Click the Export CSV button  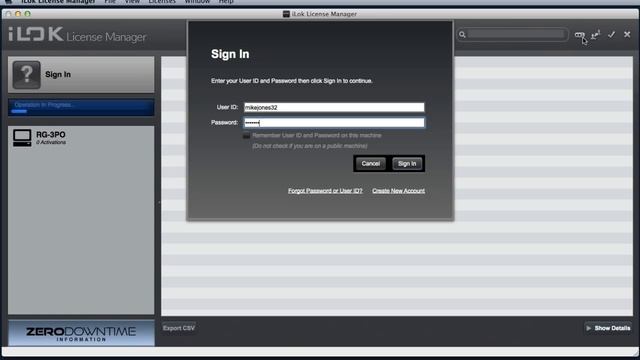tap(179, 328)
